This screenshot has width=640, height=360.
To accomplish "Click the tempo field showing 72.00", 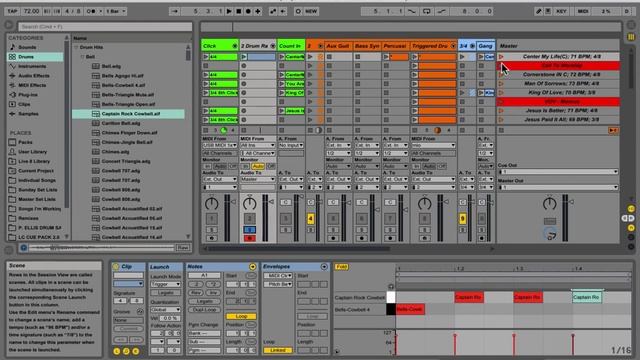I will 31,11.
